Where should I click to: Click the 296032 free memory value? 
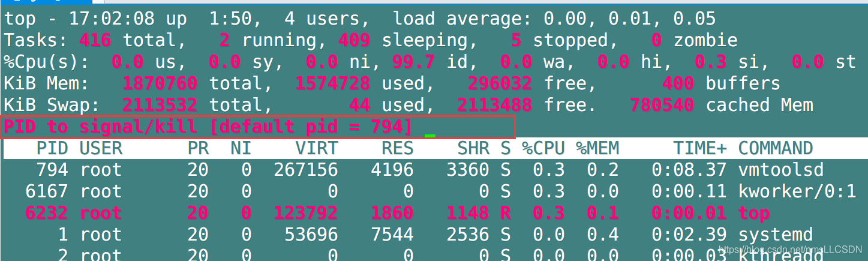coord(500,83)
